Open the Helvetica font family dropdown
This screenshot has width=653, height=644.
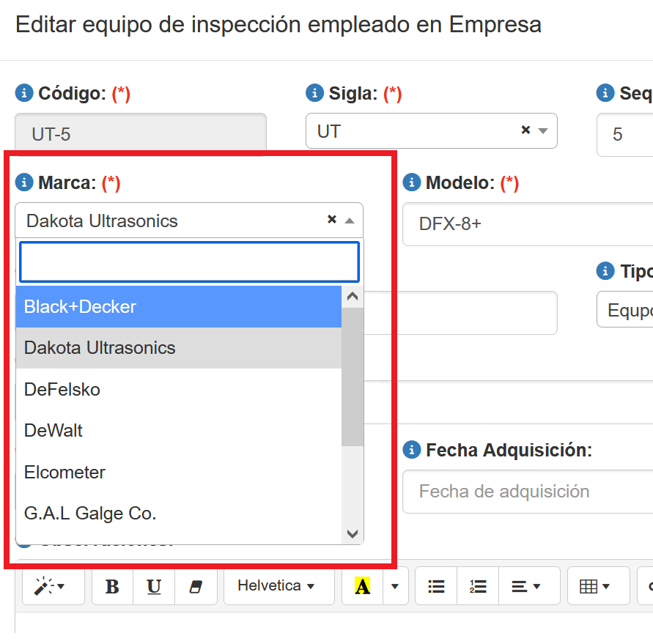(276, 586)
